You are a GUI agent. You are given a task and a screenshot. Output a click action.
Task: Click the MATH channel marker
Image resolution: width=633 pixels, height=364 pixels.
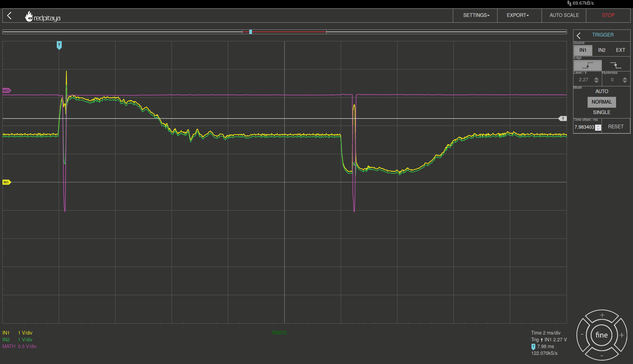(7, 90)
